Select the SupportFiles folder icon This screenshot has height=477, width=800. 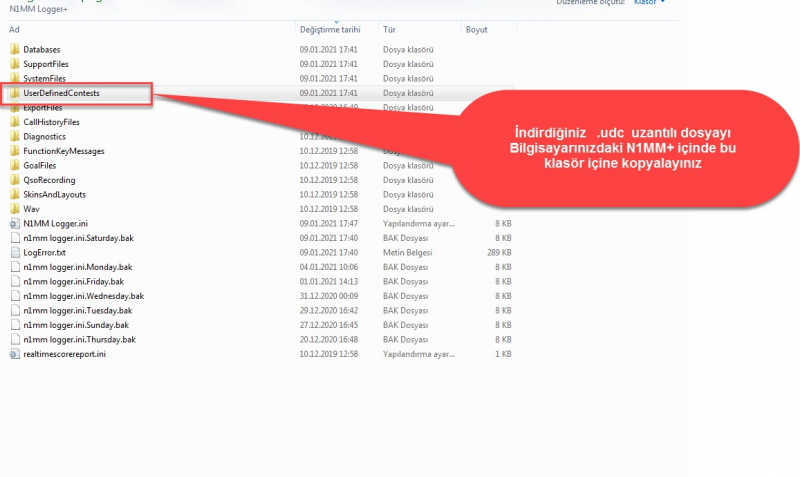(14, 64)
